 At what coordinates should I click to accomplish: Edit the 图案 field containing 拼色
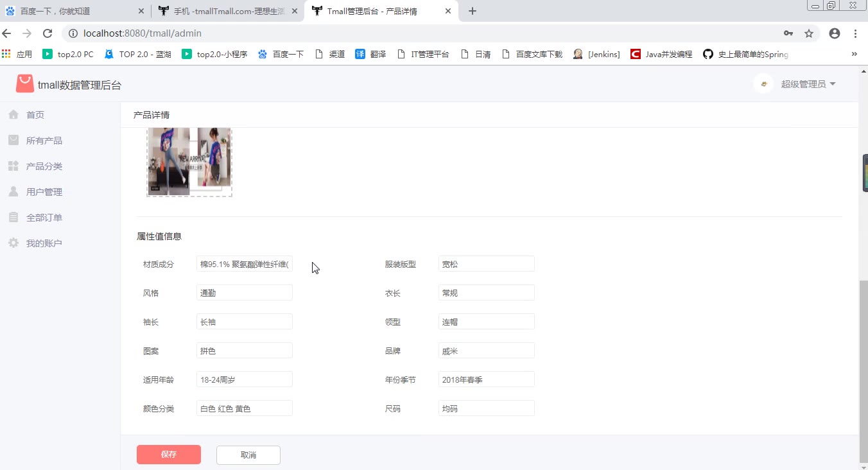(x=245, y=351)
